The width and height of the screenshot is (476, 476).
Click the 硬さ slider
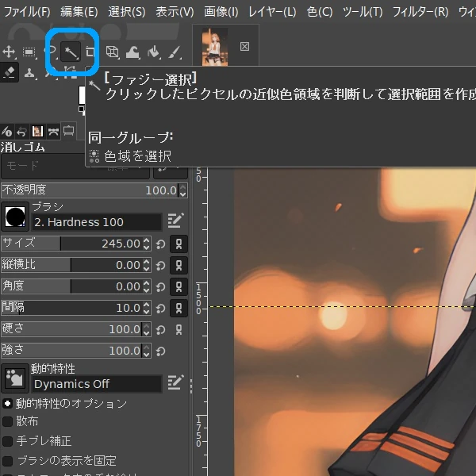(x=72, y=329)
